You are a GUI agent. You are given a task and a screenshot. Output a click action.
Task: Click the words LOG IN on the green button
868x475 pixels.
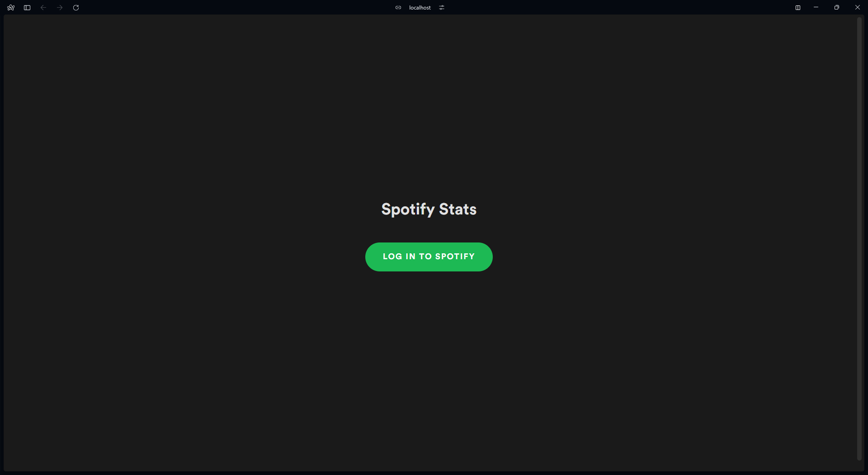coord(399,256)
